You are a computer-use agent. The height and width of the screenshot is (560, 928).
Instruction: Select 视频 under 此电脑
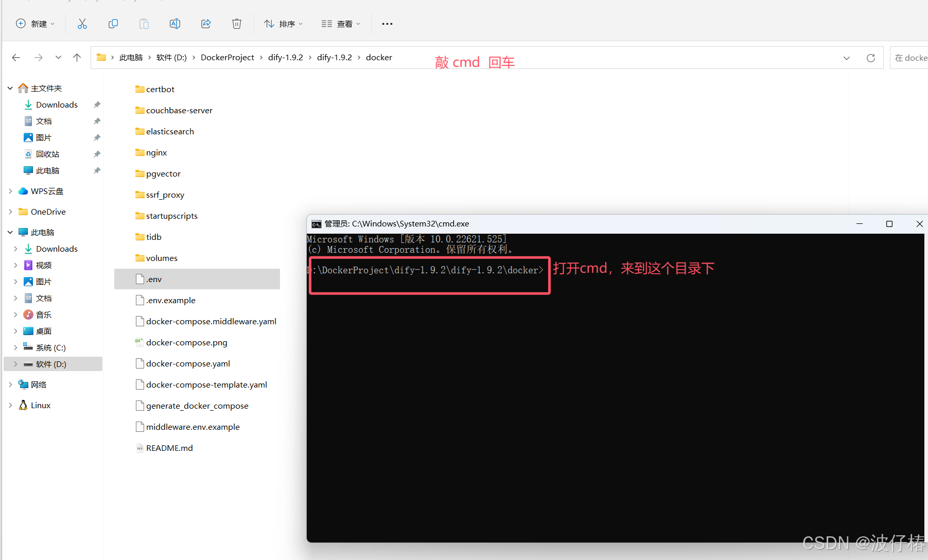pos(44,265)
